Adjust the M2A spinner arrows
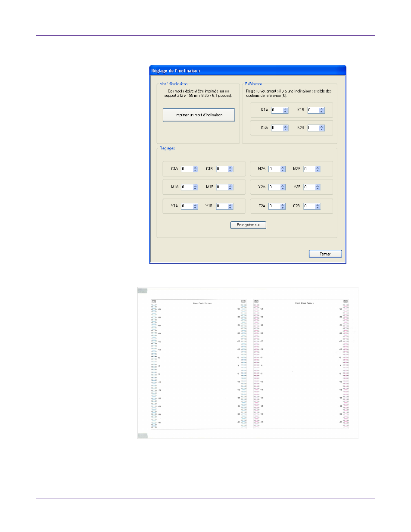Screen dimensions: 411x532 [283, 169]
